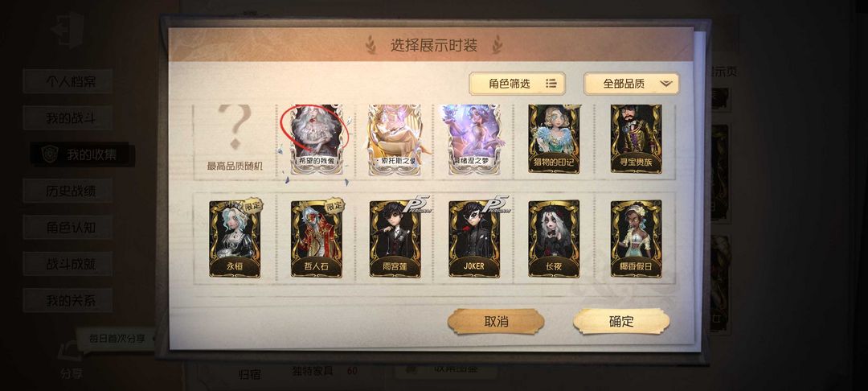Choose the 哲人石 limited costume card
868x391 pixels.
pos(317,238)
